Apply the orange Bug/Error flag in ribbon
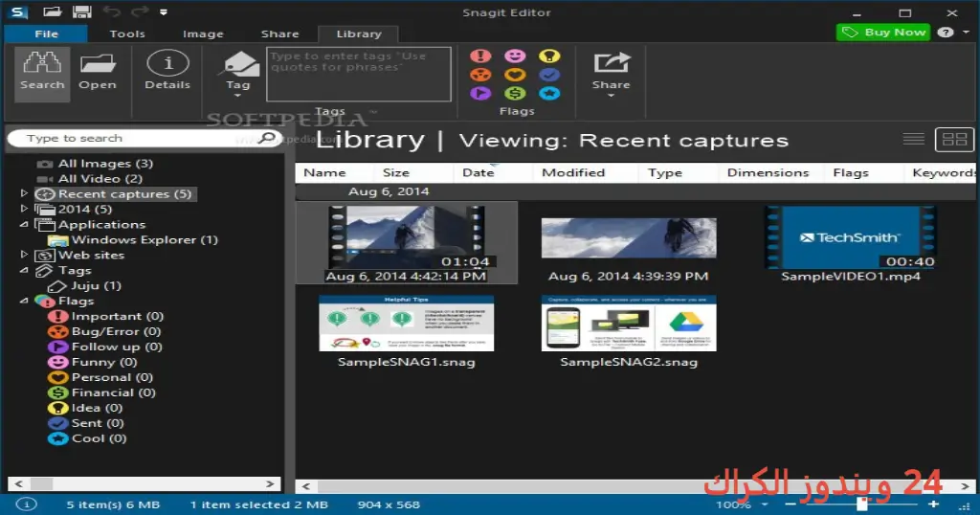Image resolution: width=980 pixels, height=515 pixels. click(x=480, y=75)
